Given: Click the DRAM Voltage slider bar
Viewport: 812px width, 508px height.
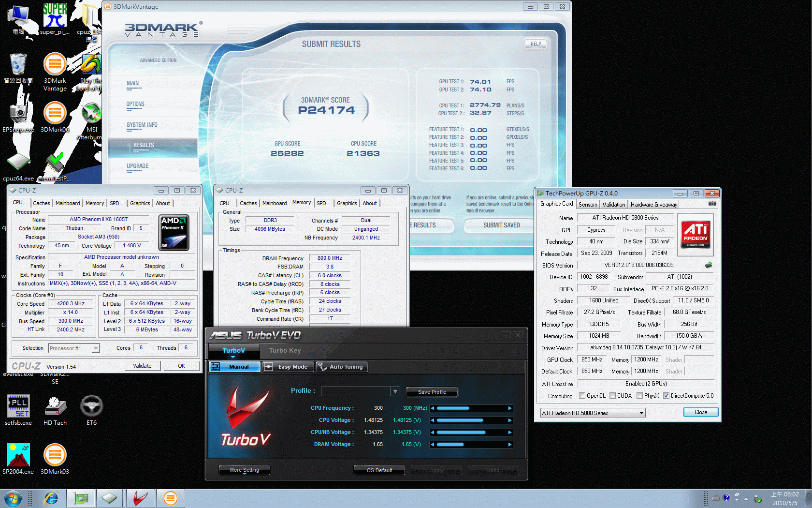Looking at the screenshot, I should pos(471,445).
